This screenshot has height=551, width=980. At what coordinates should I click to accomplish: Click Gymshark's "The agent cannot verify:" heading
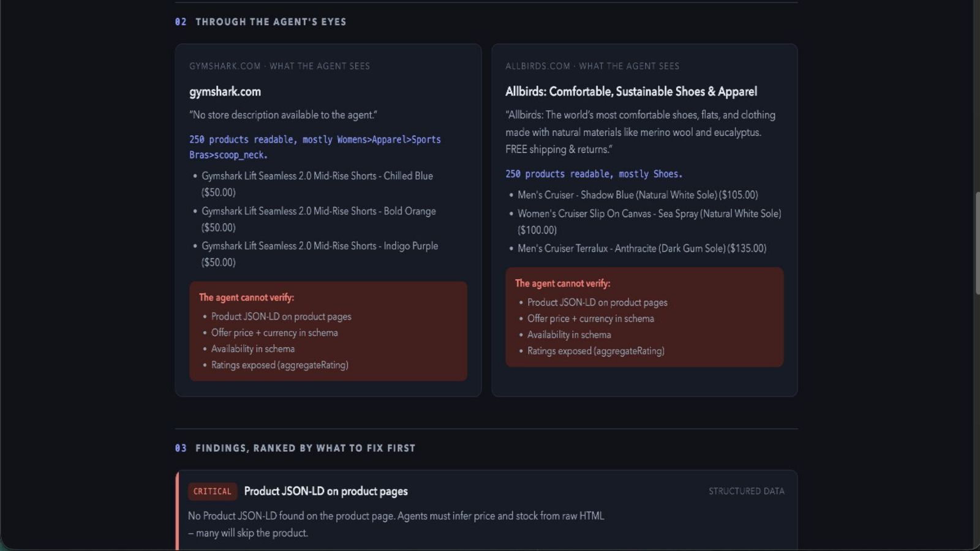246,298
